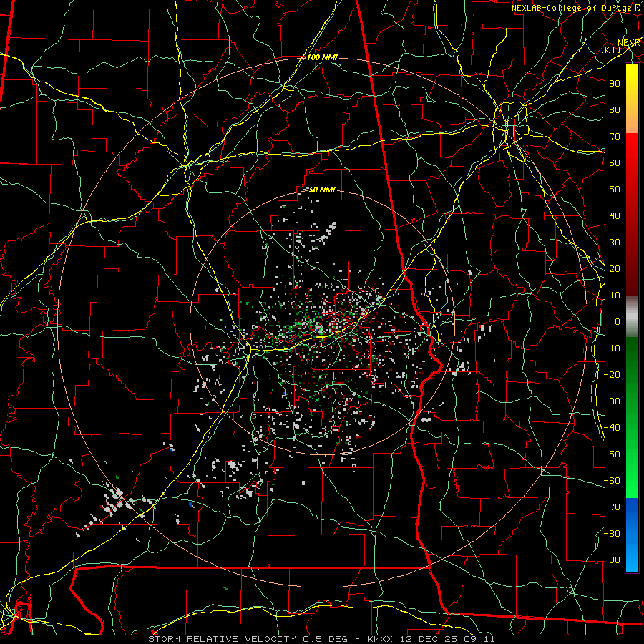Click the "KMXX" radar site identifier

point(379,639)
